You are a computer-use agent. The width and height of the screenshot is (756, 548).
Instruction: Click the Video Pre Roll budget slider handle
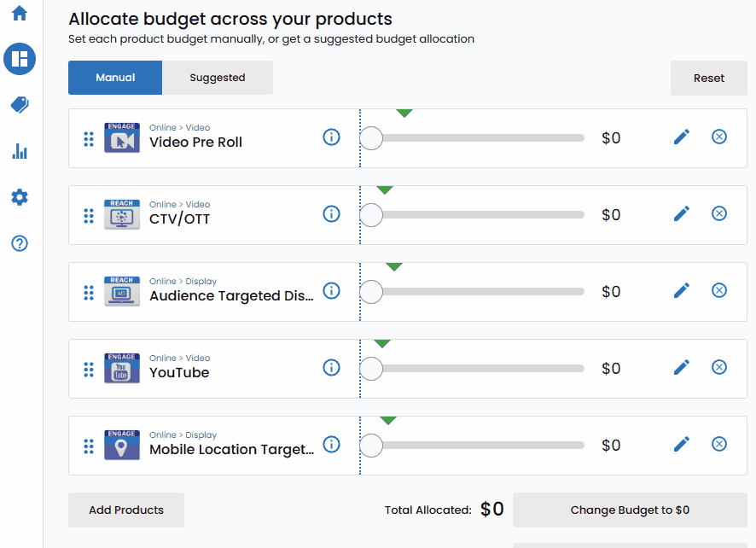371,138
